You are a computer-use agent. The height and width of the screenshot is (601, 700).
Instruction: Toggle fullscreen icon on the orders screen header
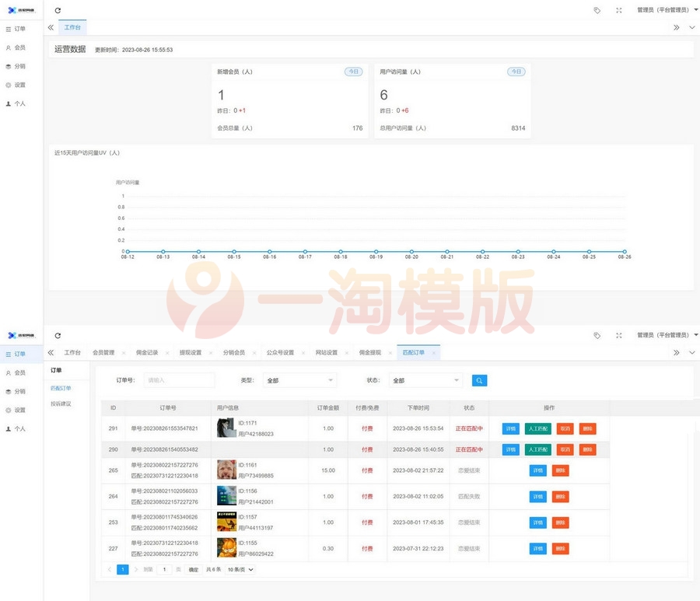click(619, 336)
